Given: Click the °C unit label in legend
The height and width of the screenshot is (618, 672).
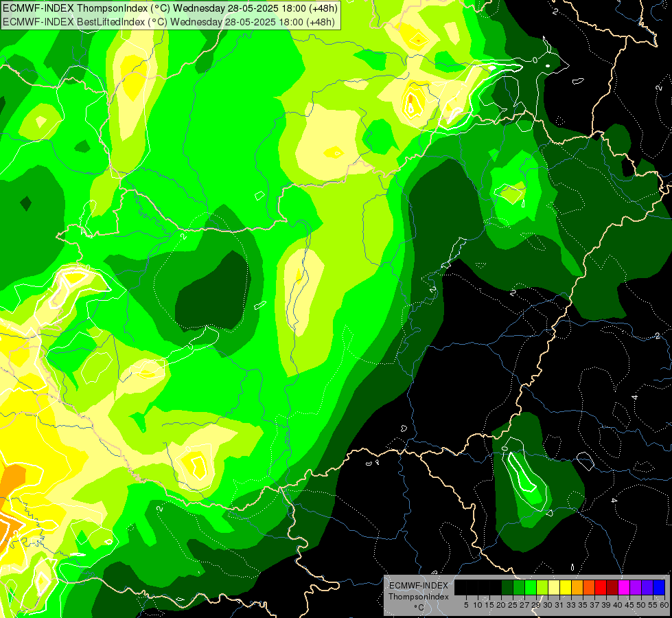Looking at the screenshot, I should (x=419, y=608).
